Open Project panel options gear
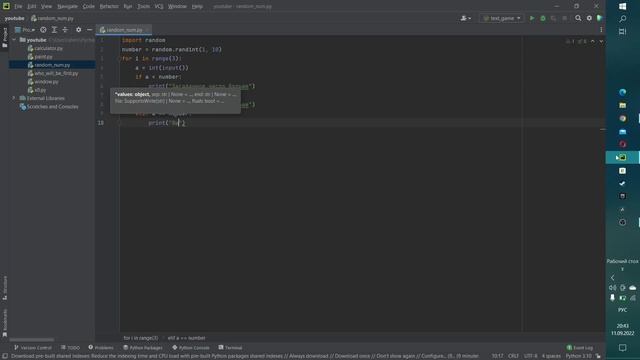Screen dimensions: 640x360 click(x=78, y=30)
